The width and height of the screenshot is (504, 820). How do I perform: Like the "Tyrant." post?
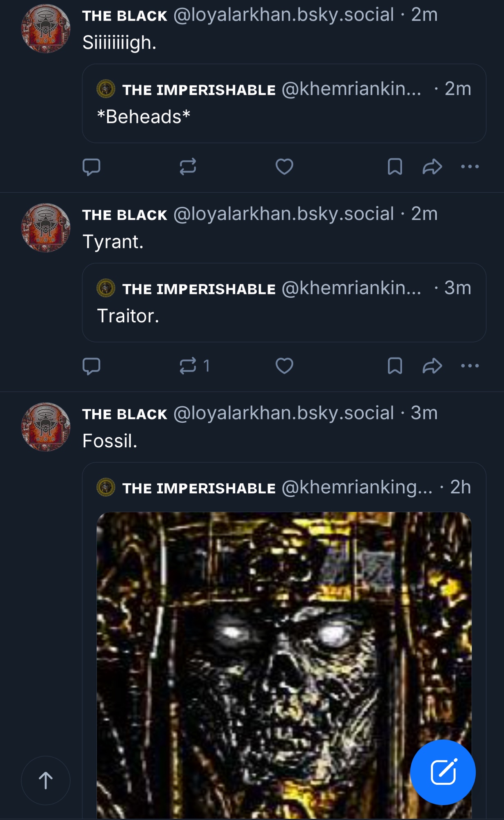click(x=284, y=366)
